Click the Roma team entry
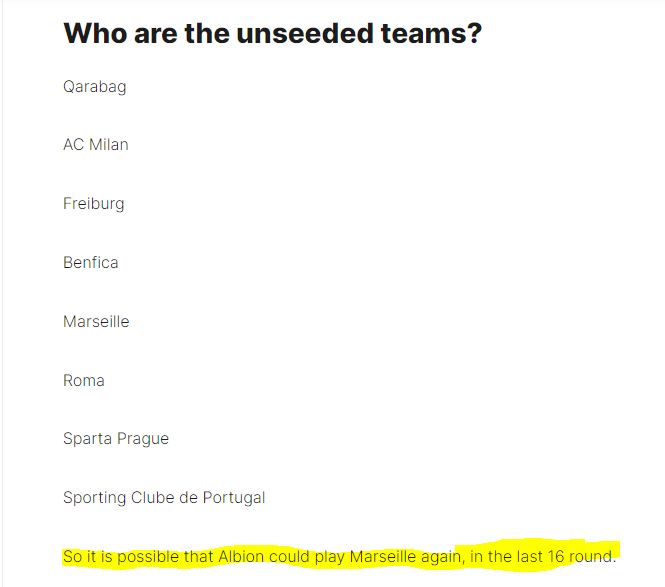The height and width of the screenshot is (587, 665). (84, 380)
